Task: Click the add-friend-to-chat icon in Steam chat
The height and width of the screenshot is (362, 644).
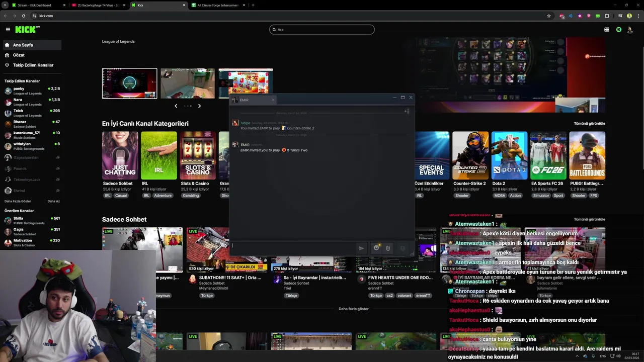Action: coord(407,111)
